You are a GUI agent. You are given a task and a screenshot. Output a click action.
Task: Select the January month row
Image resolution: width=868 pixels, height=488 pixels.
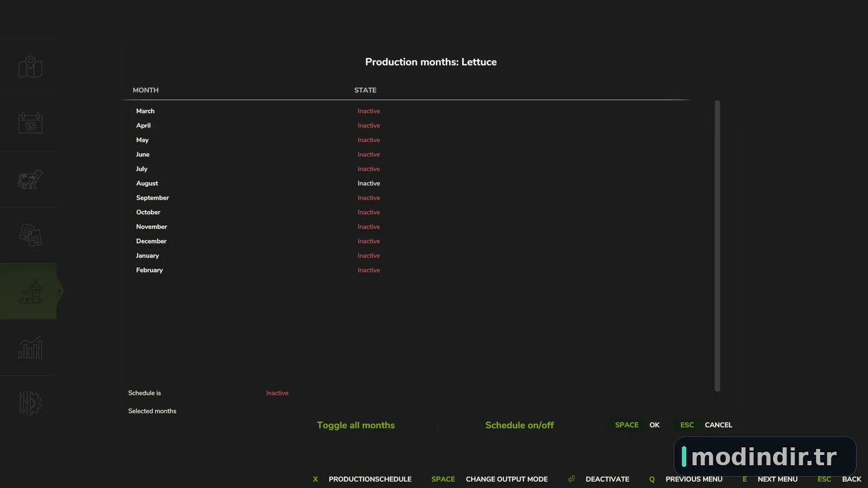pyautogui.click(x=406, y=256)
